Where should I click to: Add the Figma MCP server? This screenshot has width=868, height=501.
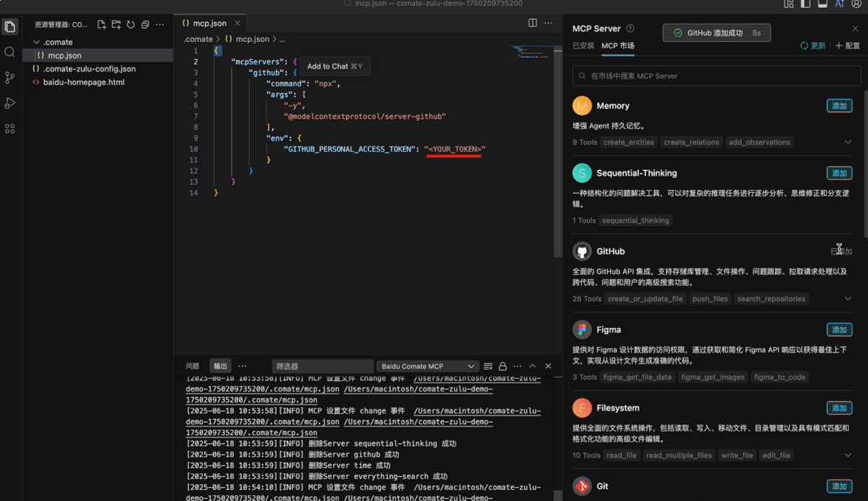click(839, 329)
